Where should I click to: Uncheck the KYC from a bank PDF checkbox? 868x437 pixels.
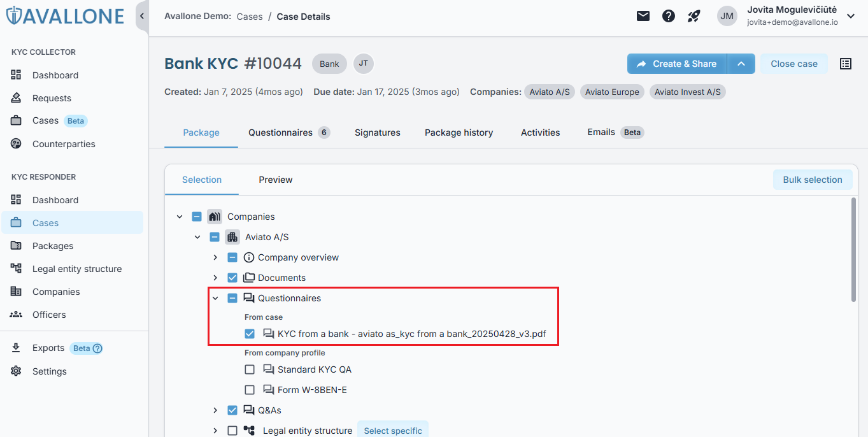[x=250, y=334]
